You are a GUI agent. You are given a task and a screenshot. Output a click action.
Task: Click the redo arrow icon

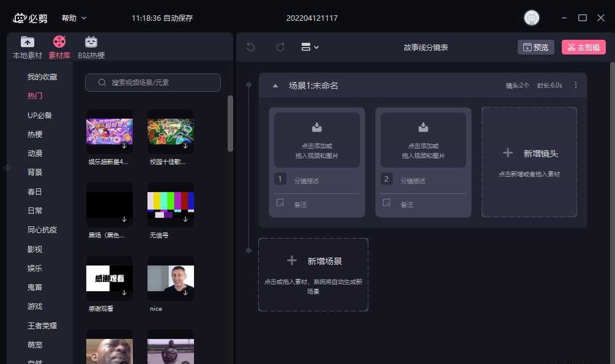tap(280, 47)
